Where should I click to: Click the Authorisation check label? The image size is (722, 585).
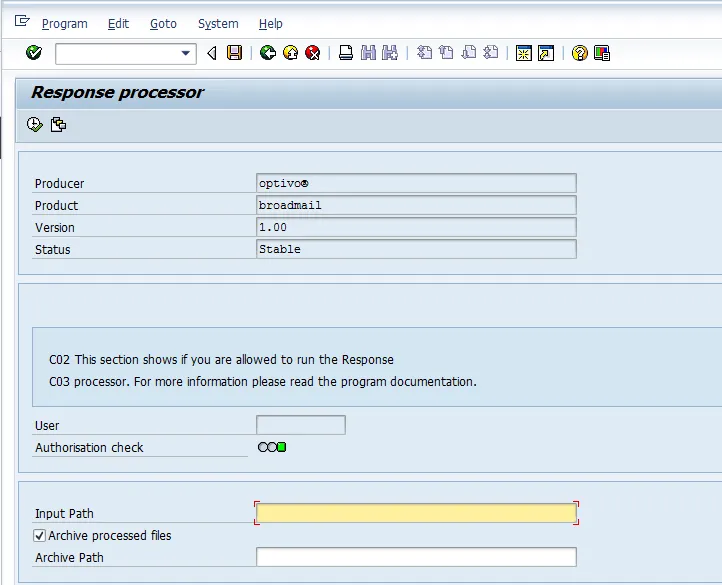(x=89, y=447)
